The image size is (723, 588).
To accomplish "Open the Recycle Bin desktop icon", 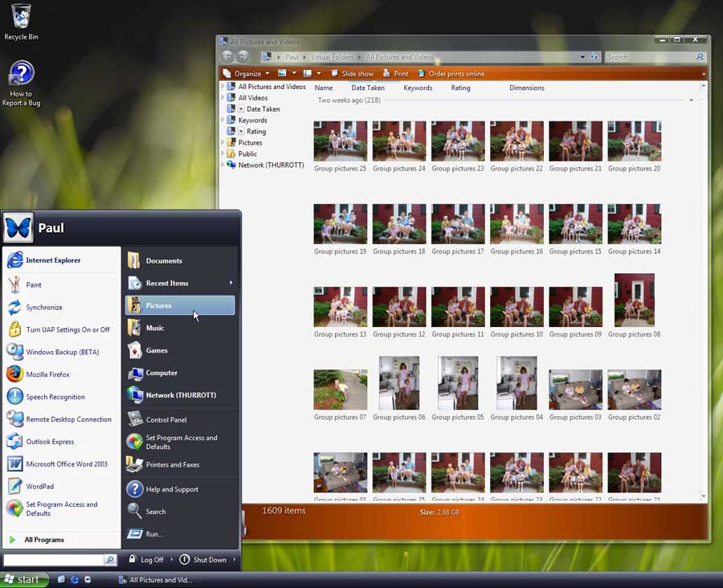I will (21, 22).
